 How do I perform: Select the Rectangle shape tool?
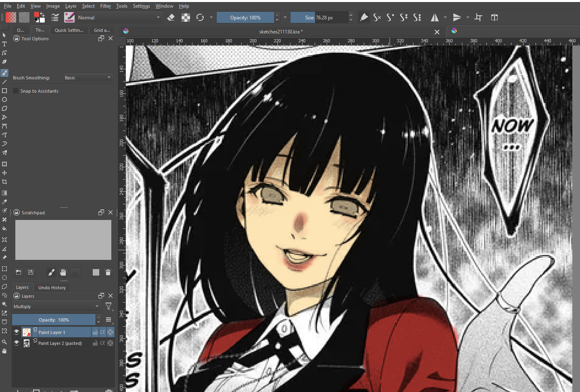tap(4, 91)
